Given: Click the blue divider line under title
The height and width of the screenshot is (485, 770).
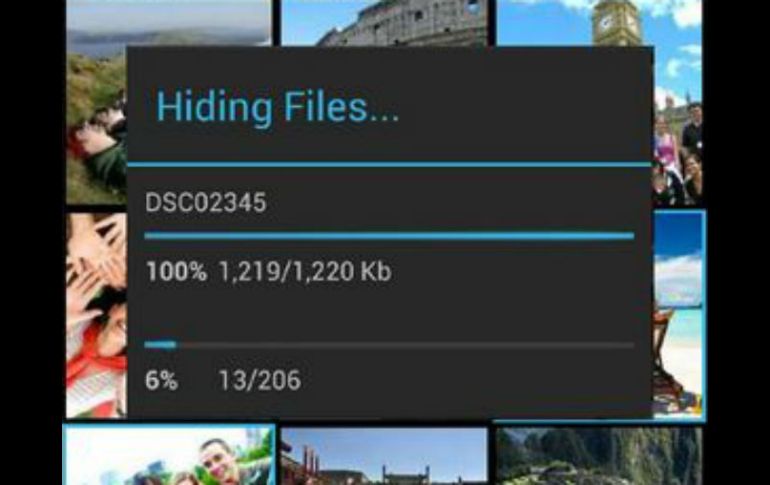Looking at the screenshot, I should point(389,164).
